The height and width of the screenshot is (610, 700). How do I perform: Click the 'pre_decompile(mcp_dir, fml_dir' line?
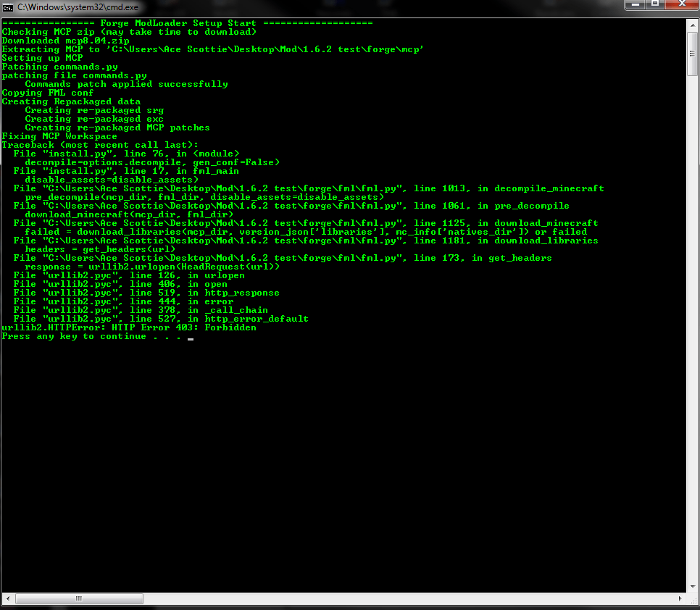(204, 197)
